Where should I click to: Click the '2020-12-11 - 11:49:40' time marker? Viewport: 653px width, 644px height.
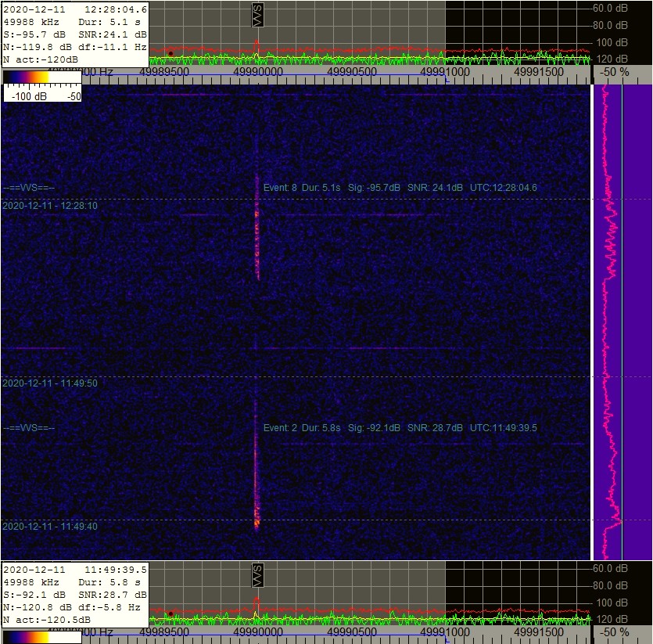coord(50,526)
